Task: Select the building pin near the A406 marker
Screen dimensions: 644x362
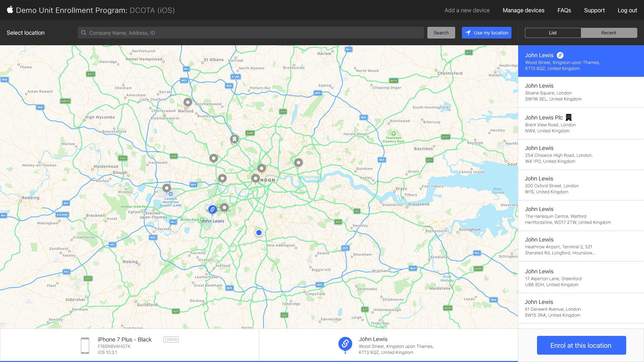Action: [234, 139]
